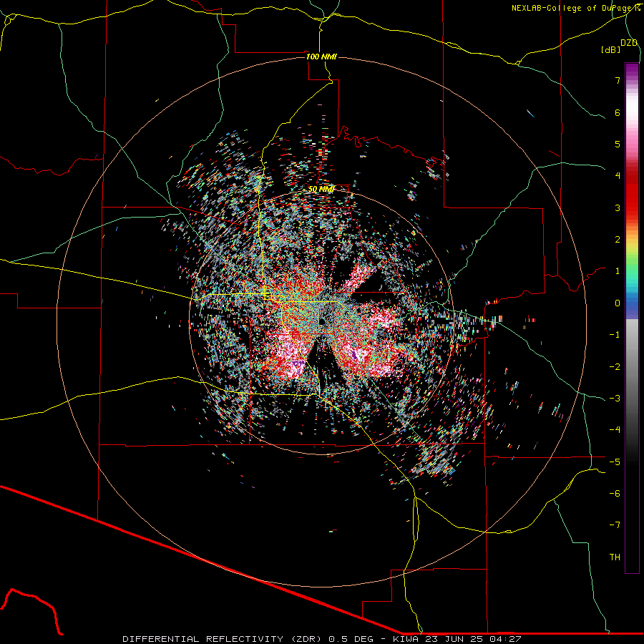Click the gray band of color bar near -2
The height and width of the screenshot is (644, 644).
(x=632, y=366)
